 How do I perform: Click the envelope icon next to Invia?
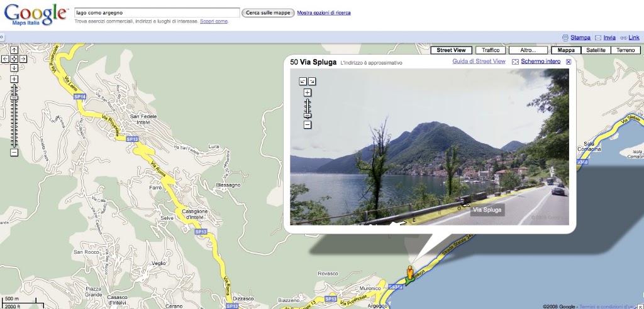(598, 38)
